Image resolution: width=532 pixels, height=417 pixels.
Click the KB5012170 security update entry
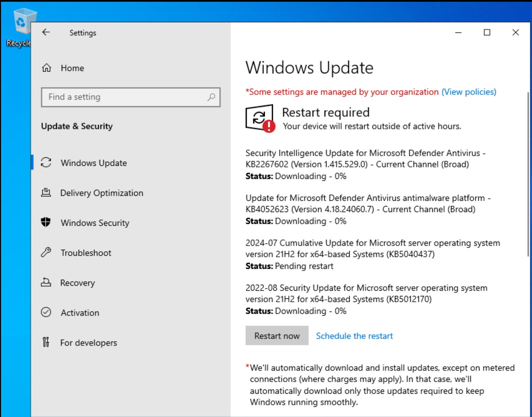366,299
